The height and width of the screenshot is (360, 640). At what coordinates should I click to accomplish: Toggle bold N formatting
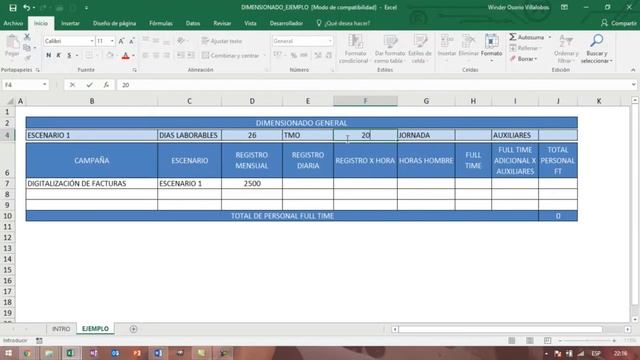(49, 55)
